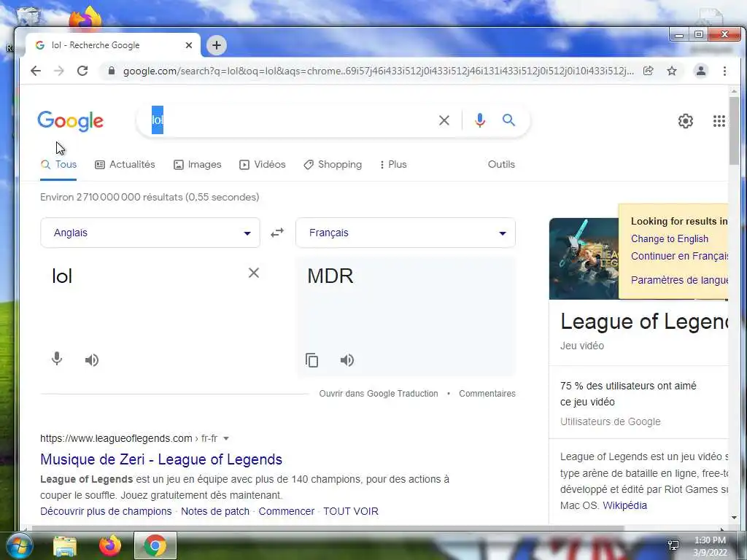Start voice search with microphone
This screenshot has width=747, height=560.
click(480, 120)
